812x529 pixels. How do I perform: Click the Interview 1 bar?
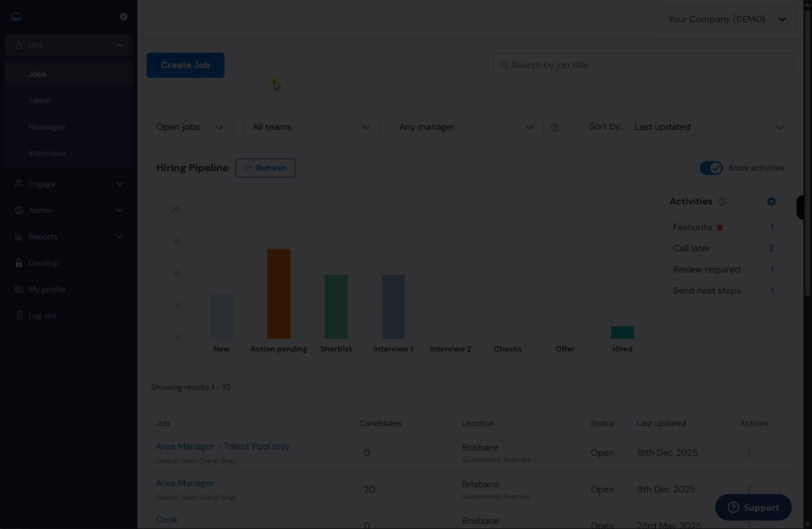point(393,307)
